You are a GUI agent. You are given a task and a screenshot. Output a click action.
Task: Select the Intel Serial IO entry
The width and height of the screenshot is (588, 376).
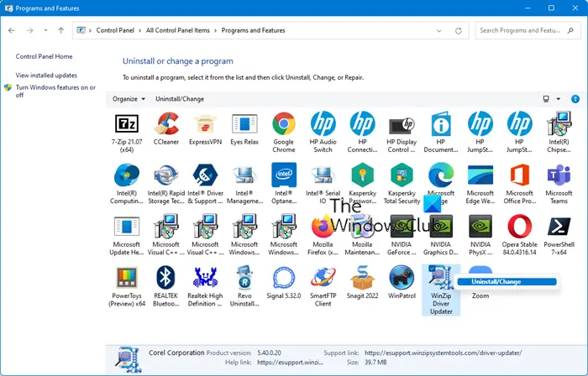(x=323, y=184)
